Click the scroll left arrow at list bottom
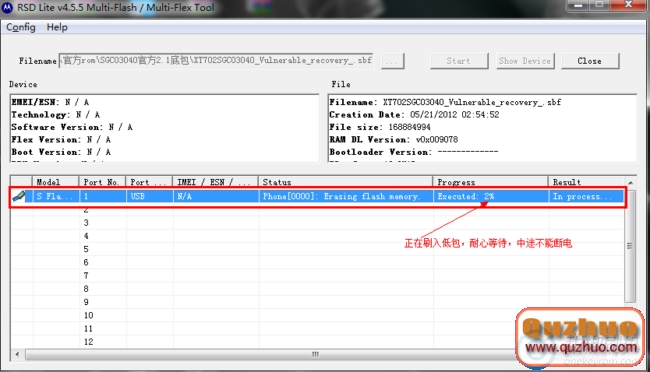Screen dimensions: 650x372 point(17,354)
